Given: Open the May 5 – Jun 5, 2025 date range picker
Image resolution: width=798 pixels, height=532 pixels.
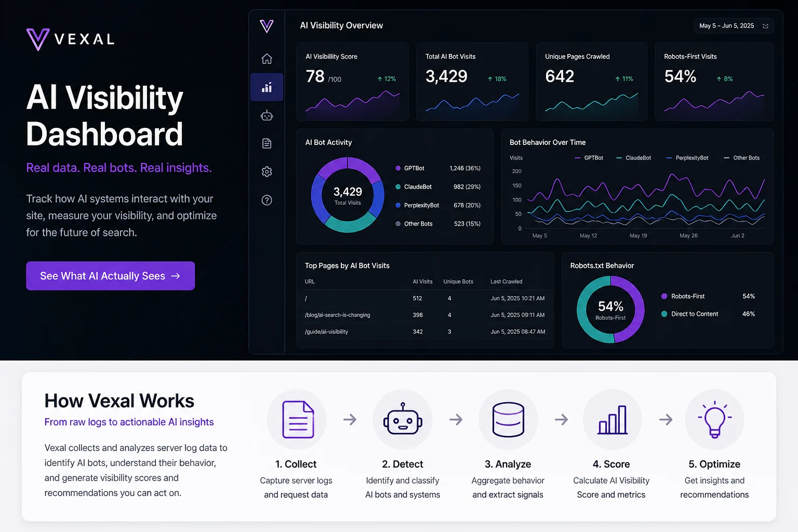Looking at the screenshot, I should click(x=734, y=25).
